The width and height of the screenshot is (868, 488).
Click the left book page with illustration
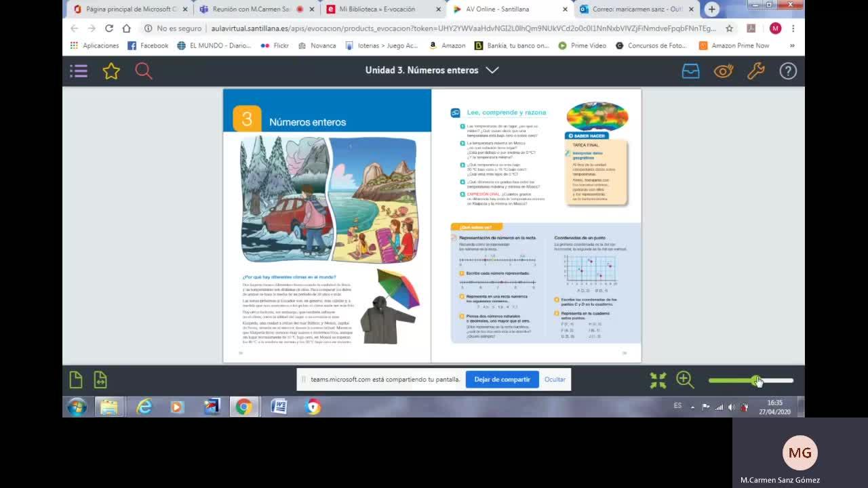[328, 226]
